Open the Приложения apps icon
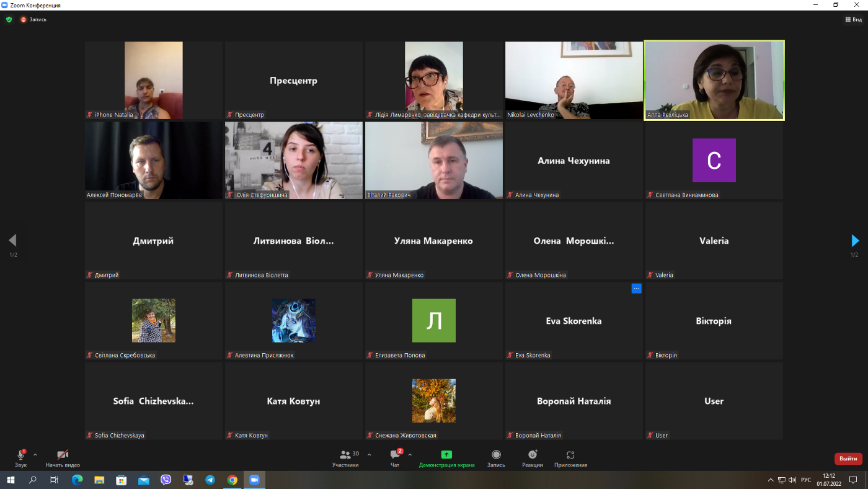868x489 pixels. click(x=570, y=455)
